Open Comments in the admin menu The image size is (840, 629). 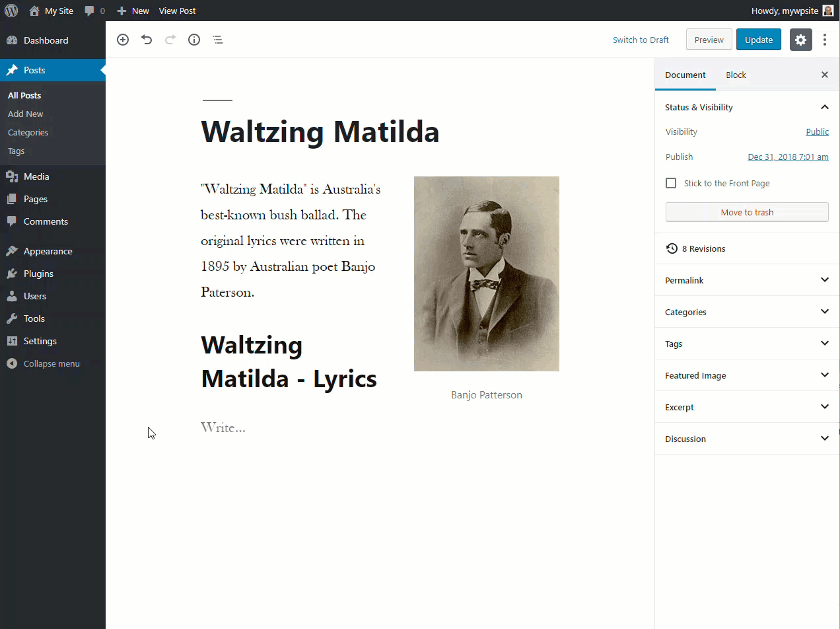pyautogui.click(x=53, y=221)
